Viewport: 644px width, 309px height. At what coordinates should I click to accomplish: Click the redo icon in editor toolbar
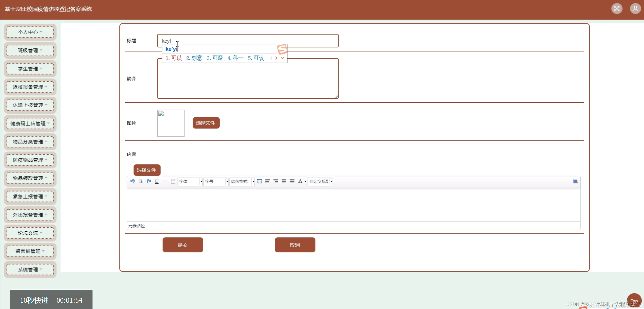click(149, 181)
